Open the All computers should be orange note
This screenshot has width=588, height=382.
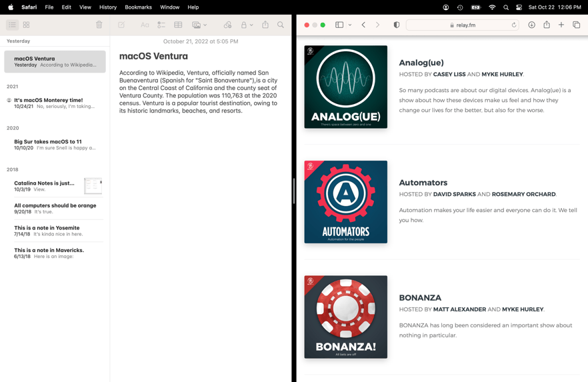pyautogui.click(x=55, y=209)
